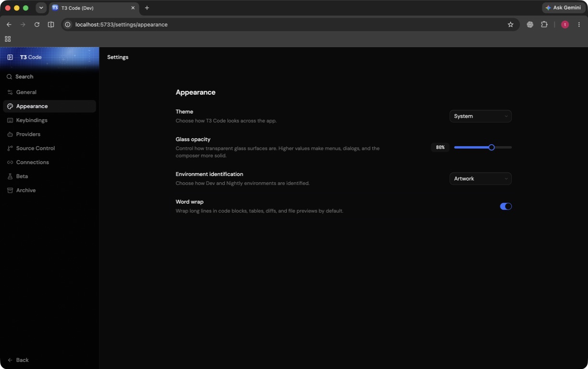The width and height of the screenshot is (588, 369).
Task: Click the Settings page title
Action: (118, 57)
